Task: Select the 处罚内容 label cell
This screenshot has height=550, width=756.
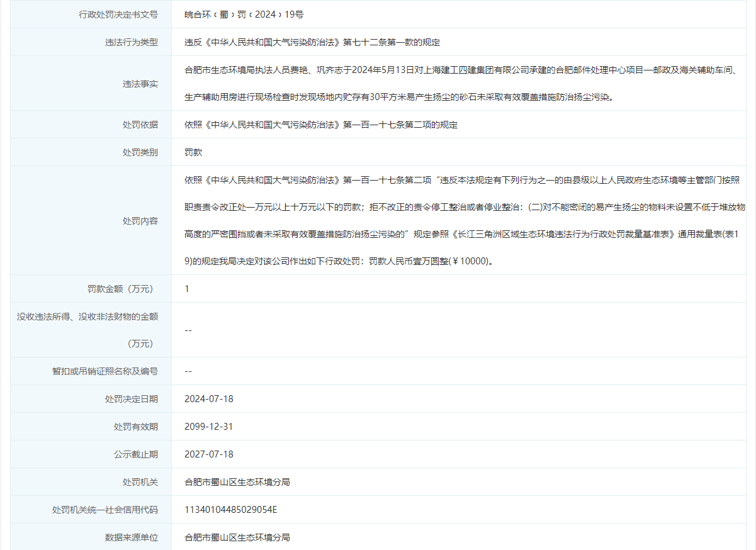Action: click(91, 221)
